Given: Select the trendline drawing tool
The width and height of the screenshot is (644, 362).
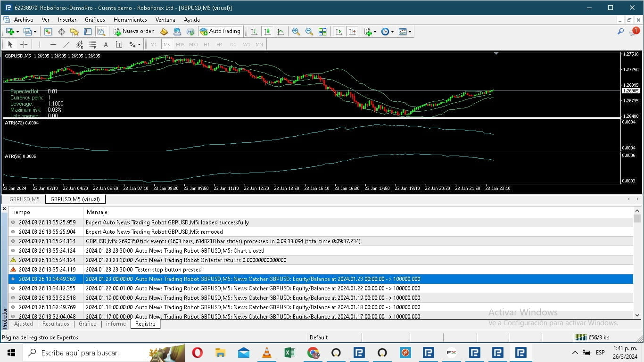Looking at the screenshot, I should click(x=66, y=44).
